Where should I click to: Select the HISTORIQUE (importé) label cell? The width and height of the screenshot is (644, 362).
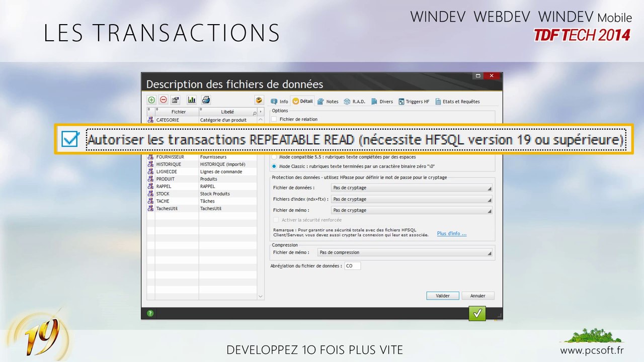(x=228, y=164)
